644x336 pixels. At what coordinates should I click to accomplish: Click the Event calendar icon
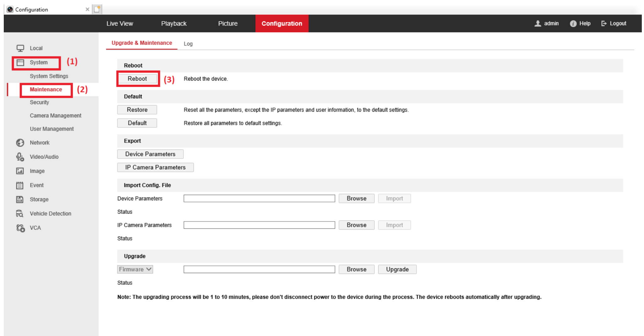pyautogui.click(x=20, y=185)
